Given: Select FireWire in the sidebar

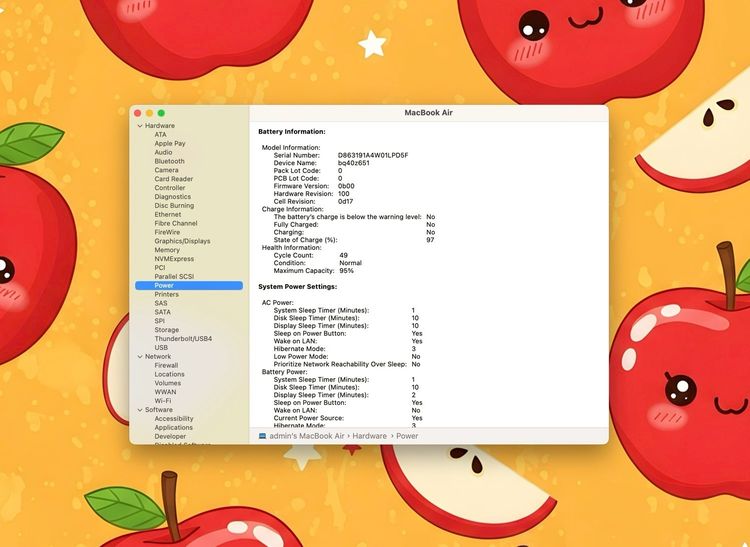Looking at the screenshot, I should coord(167,232).
